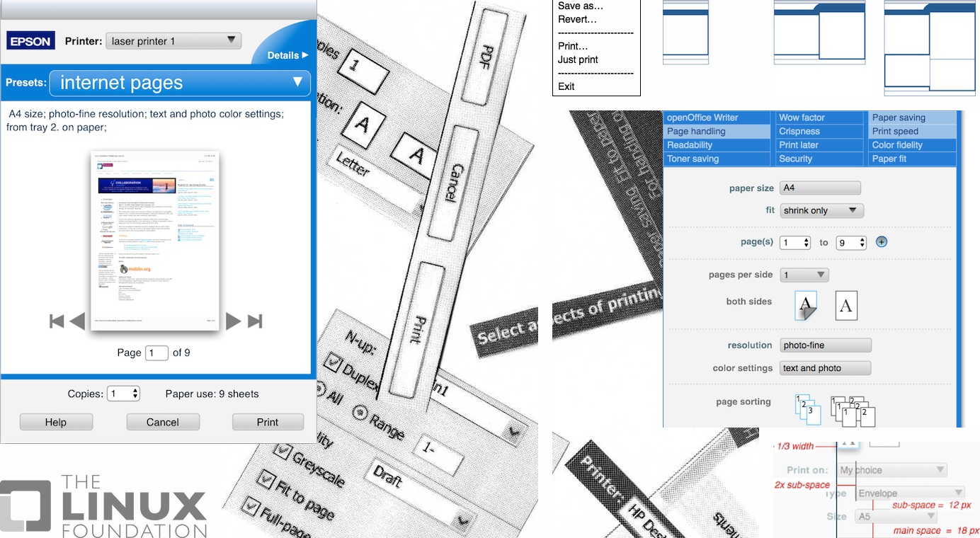Switch to the Page handling tab

pos(717,131)
